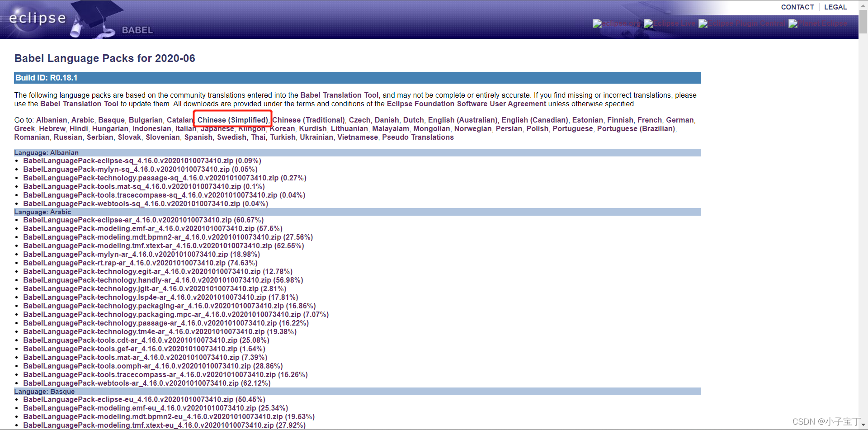Go to the Persian language packs
The height and width of the screenshot is (430, 868).
coord(509,128)
